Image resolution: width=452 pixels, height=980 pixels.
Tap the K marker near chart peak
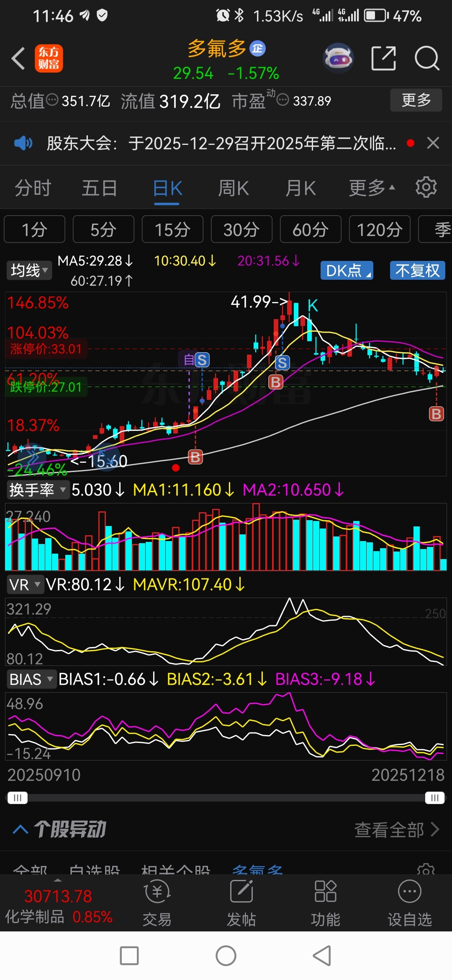pos(313,306)
